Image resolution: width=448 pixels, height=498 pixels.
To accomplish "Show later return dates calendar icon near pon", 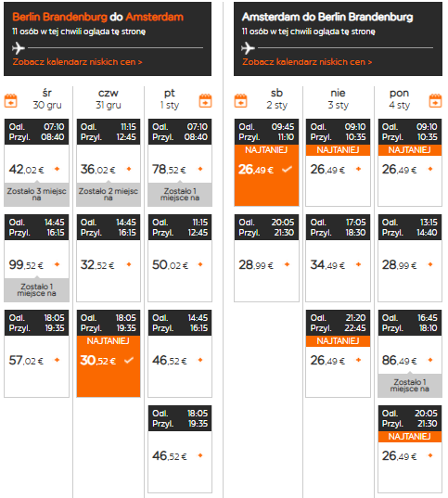I will (x=435, y=101).
